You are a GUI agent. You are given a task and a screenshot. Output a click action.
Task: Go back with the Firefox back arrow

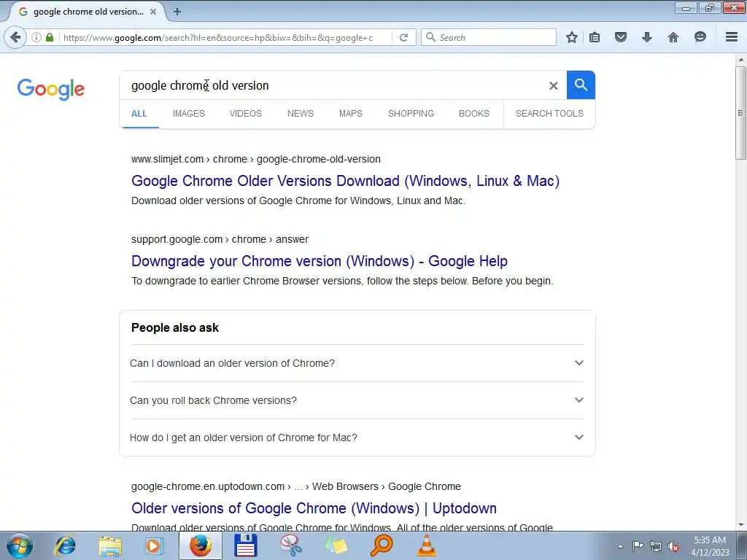(15, 37)
